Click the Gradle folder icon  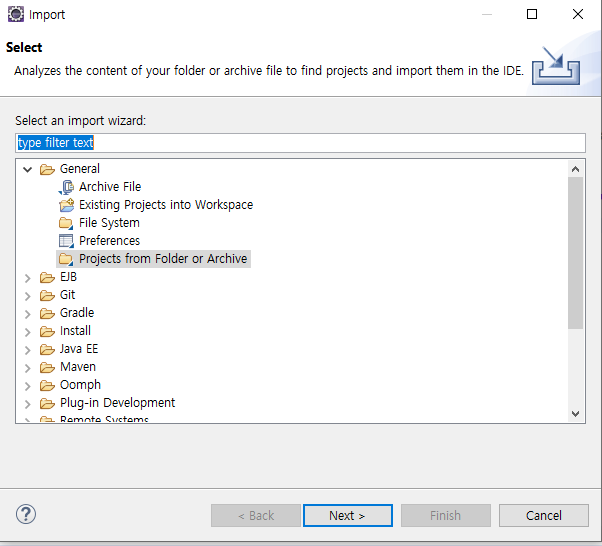[x=47, y=313]
